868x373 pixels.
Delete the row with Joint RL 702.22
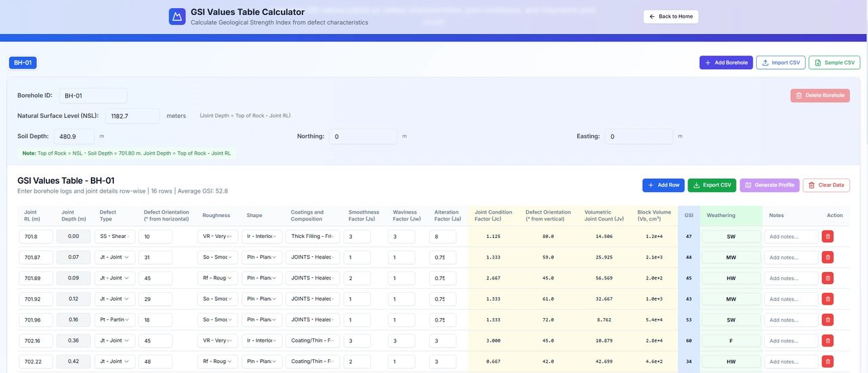coord(827,361)
